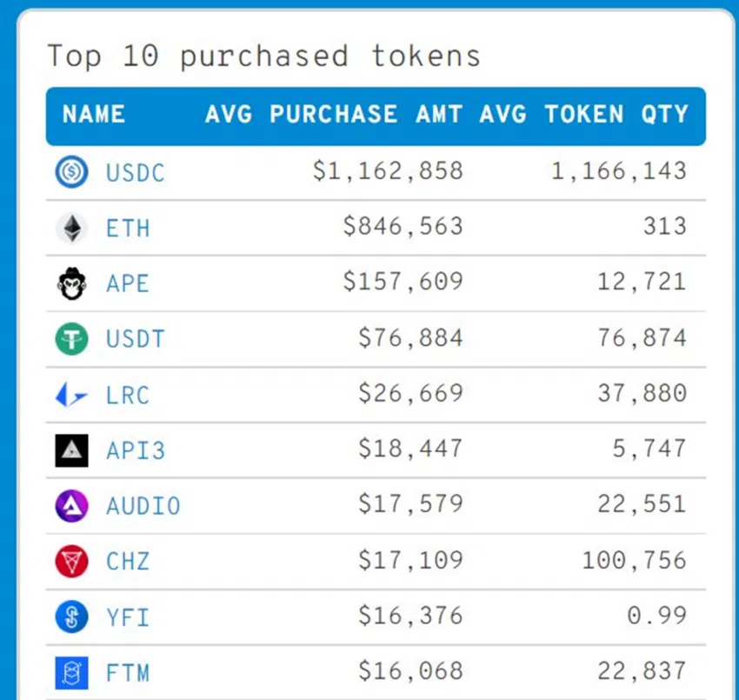
Task: Click the red Chiliz icon
Action: click(x=71, y=562)
